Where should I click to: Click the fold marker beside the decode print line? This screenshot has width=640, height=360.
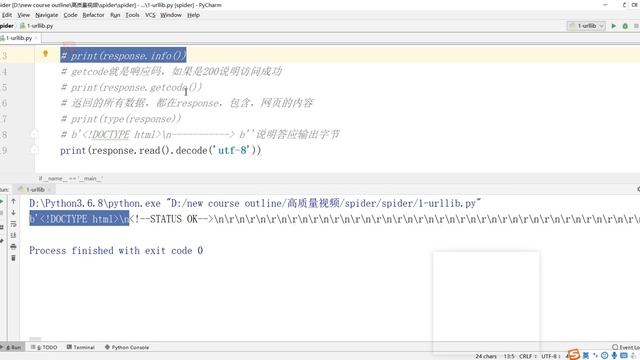pyautogui.click(x=35, y=150)
